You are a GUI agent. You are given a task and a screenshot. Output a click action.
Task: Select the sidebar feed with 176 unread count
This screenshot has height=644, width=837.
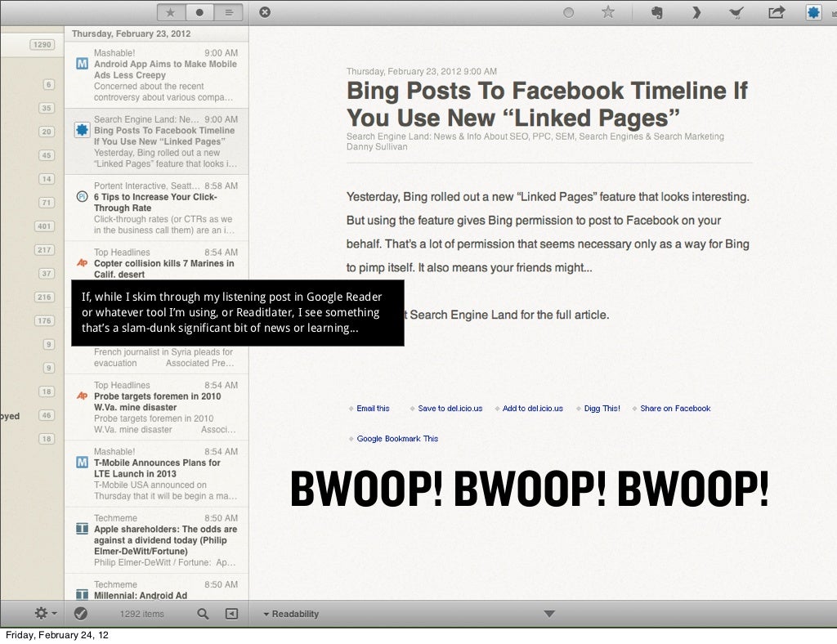44,320
